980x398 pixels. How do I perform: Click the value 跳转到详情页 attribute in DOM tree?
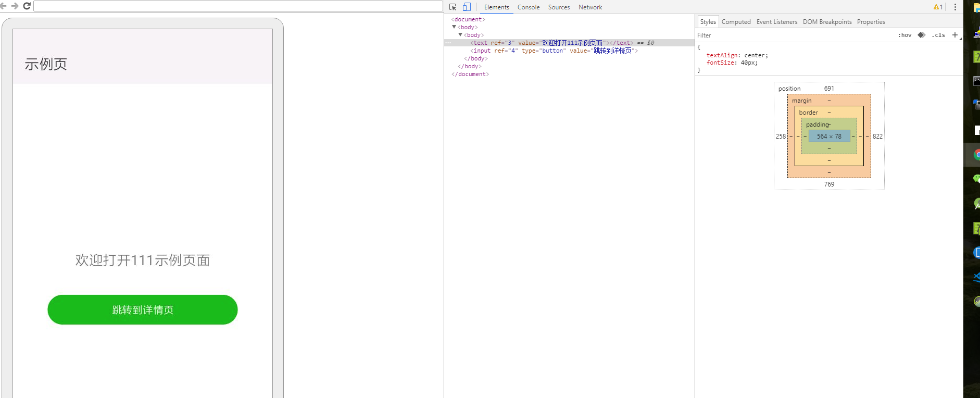click(602, 51)
